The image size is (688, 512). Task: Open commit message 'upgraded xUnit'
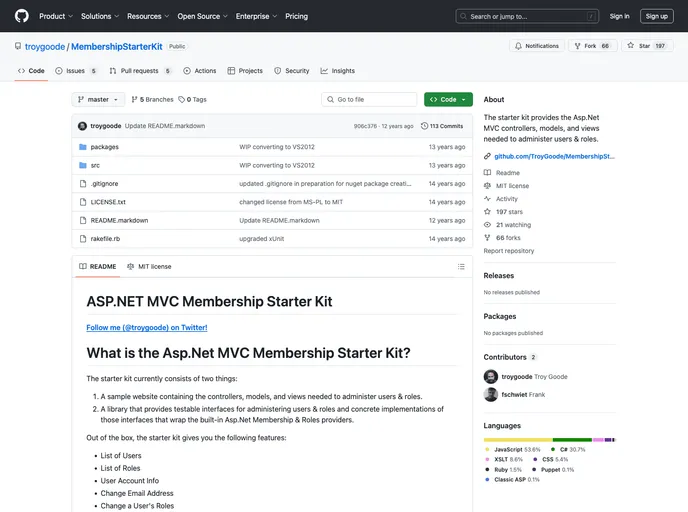coord(262,239)
